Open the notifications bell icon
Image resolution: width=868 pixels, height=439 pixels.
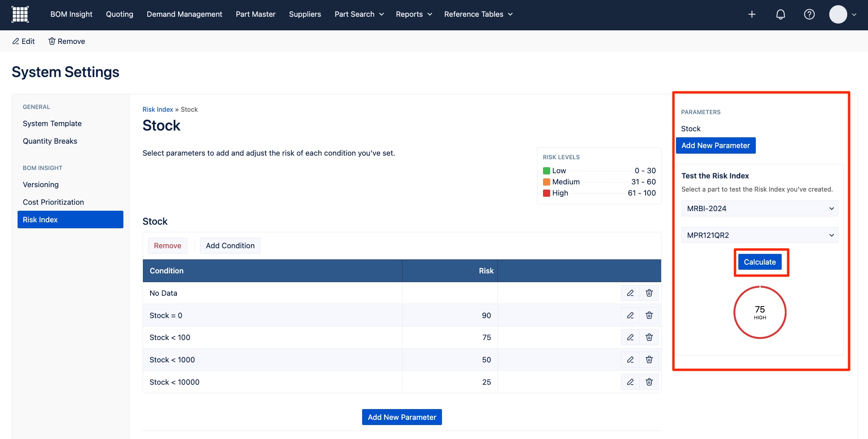coord(781,14)
